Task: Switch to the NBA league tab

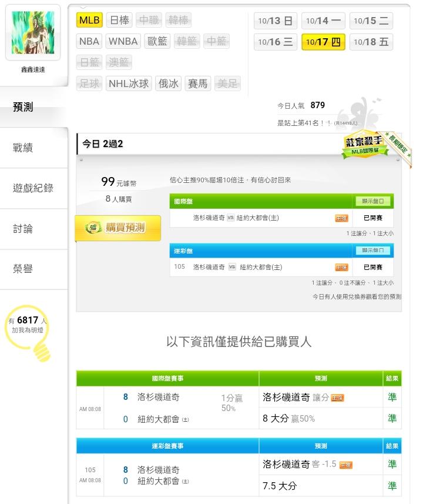Action: [89, 41]
